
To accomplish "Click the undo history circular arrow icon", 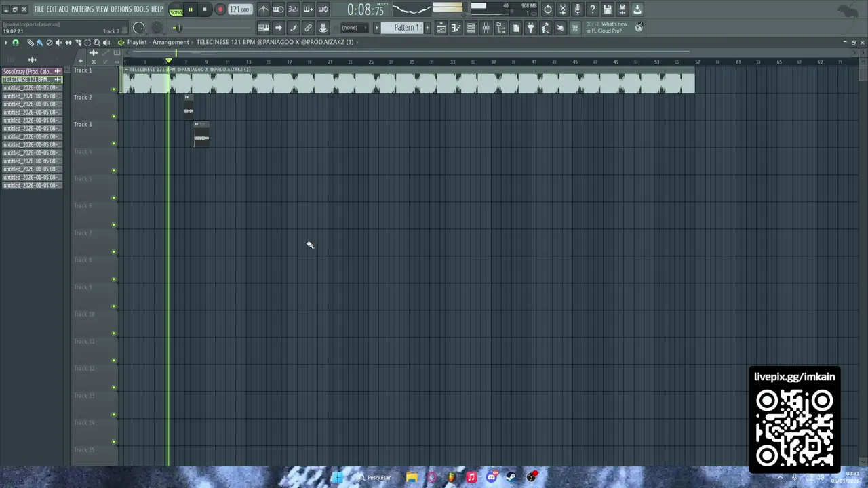I will click(548, 9).
